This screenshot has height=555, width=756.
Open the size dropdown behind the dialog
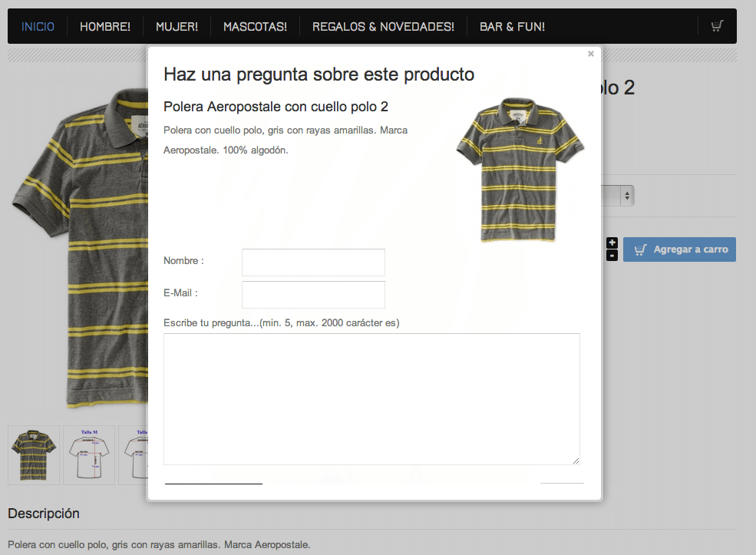coord(618,196)
